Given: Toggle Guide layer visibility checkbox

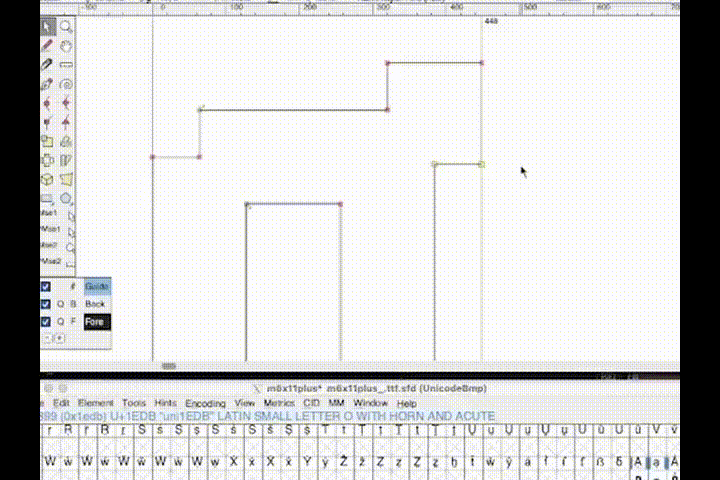Looking at the screenshot, I should tap(46, 287).
